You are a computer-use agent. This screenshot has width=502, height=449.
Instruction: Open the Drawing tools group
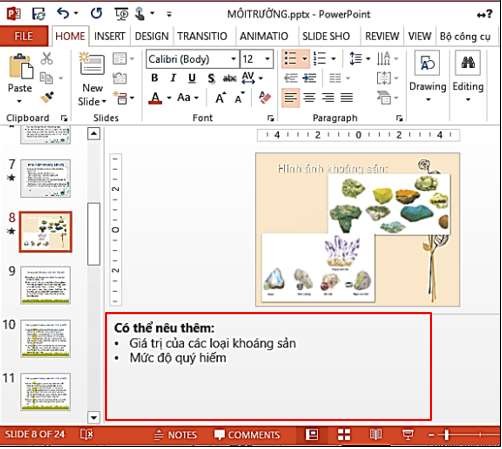pos(427,76)
